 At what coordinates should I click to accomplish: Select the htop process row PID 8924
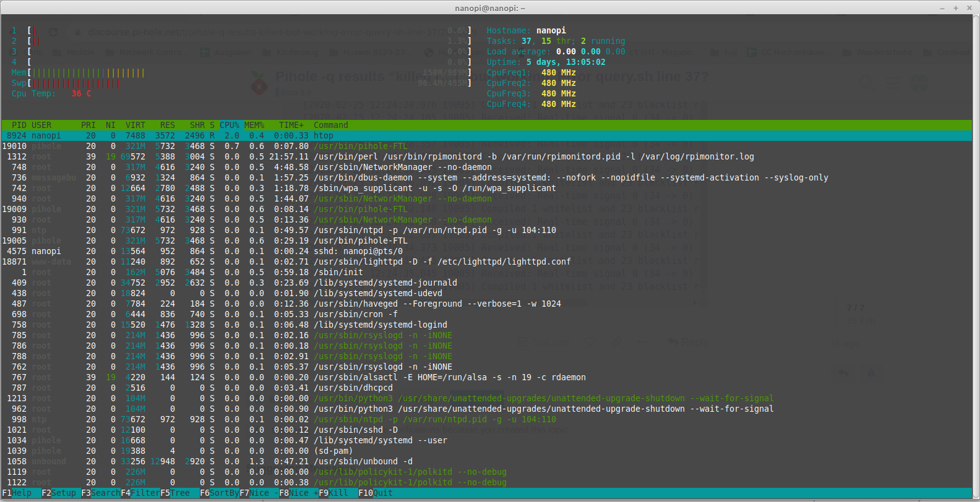coord(487,135)
